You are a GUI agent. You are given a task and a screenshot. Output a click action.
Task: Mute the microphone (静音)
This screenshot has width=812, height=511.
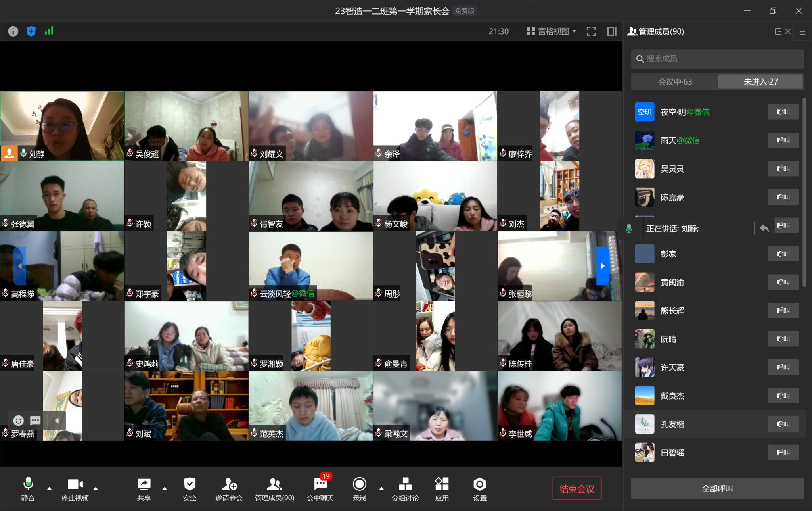coord(28,484)
